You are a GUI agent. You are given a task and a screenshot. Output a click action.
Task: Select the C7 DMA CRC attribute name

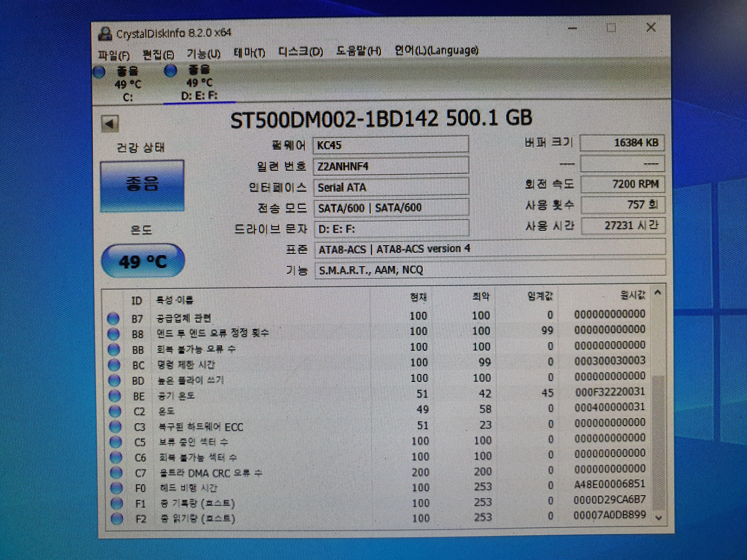click(211, 473)
